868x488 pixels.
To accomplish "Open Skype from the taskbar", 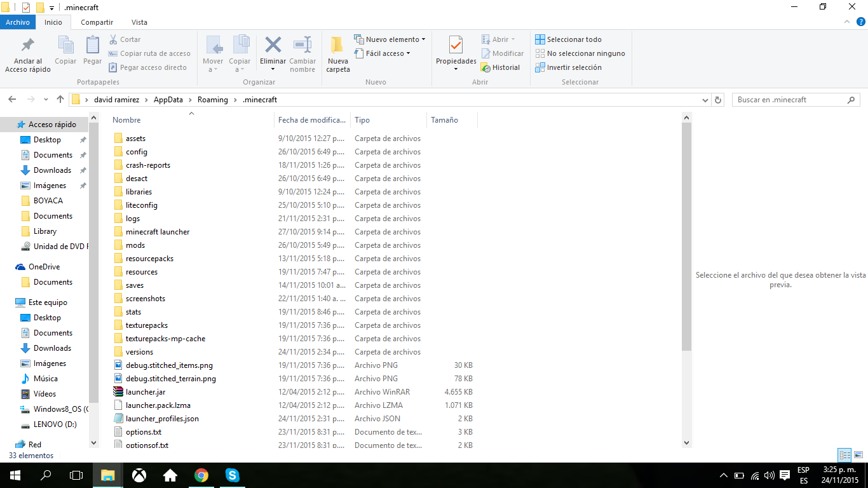I will click(x=232, y=475).
